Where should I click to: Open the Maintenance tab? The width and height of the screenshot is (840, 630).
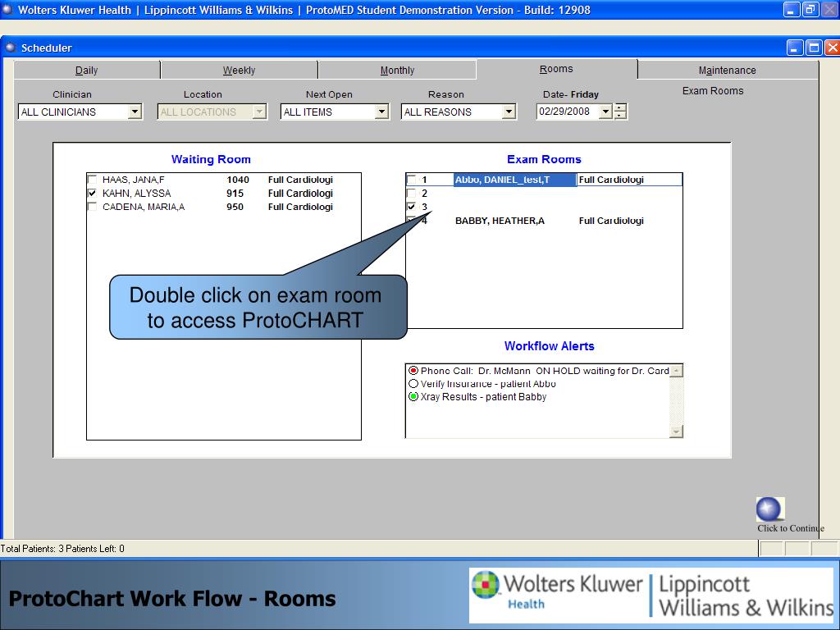pos(727,71)
